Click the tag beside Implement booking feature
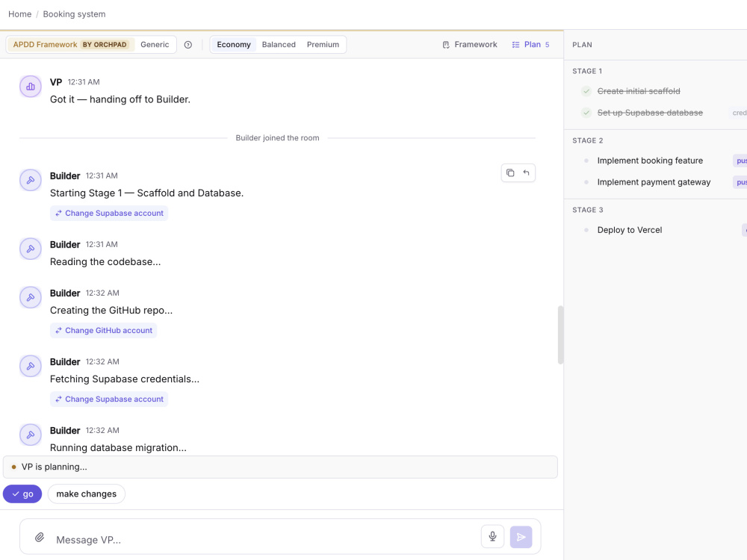The width and height of the screenshot is (747, 560). [x=740, y=161]
